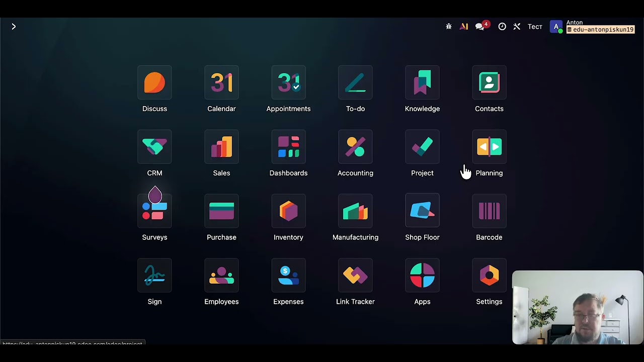This screenshot has width=644, height=362.
Task: Launch the Appointments app
Action: tap(288, 83)
